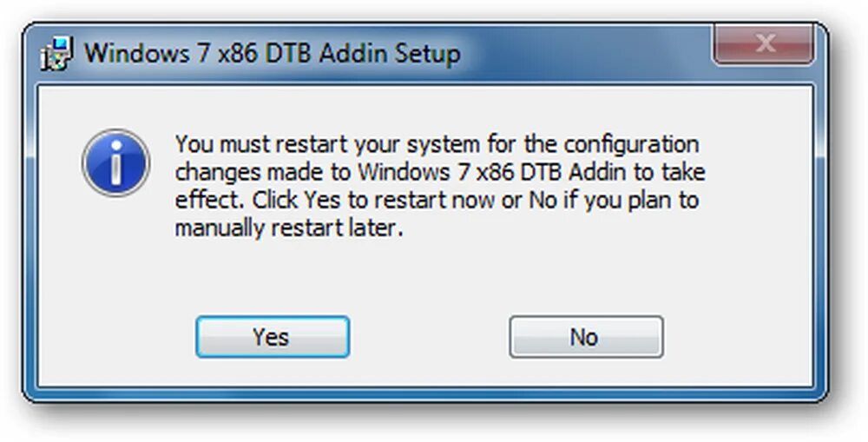Click empty title bar space before the close button
Image resolution: width=868 pixels, height=442 pixels.
click(x=590, y=53)
